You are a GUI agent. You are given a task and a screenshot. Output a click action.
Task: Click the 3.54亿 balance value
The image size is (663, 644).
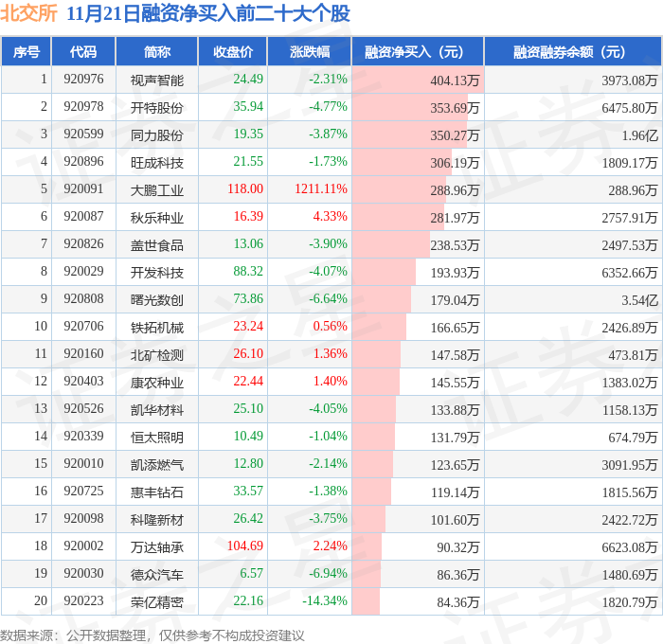pos(639,300)
